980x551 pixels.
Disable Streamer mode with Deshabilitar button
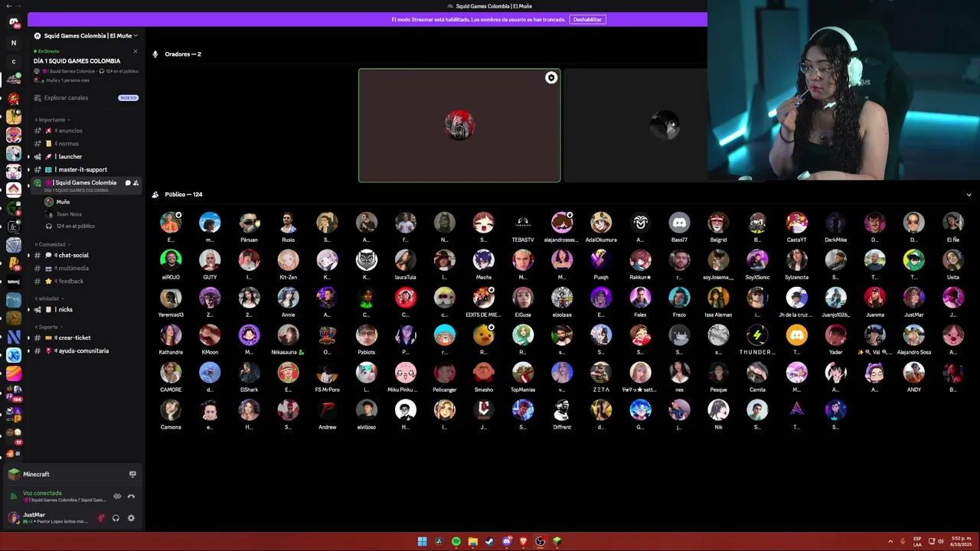coord(587,19)
